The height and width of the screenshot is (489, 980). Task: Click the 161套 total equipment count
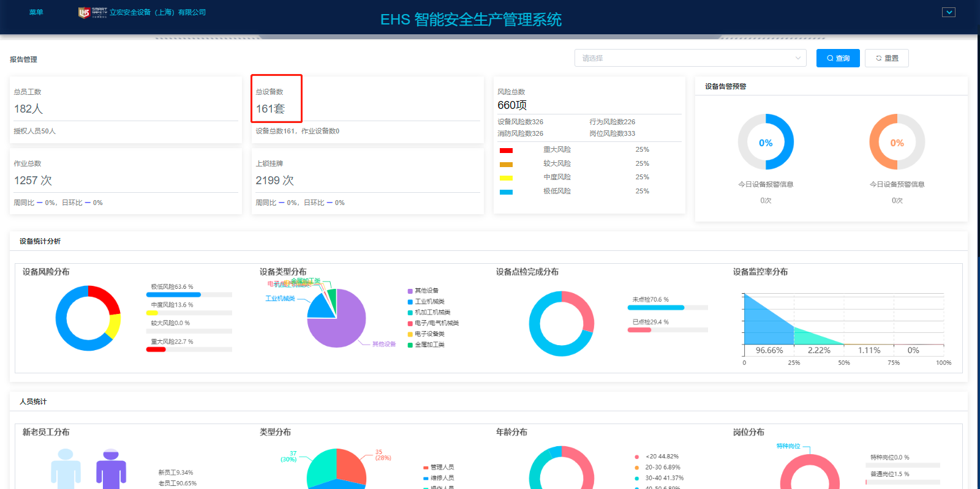[x=270, y=109]
